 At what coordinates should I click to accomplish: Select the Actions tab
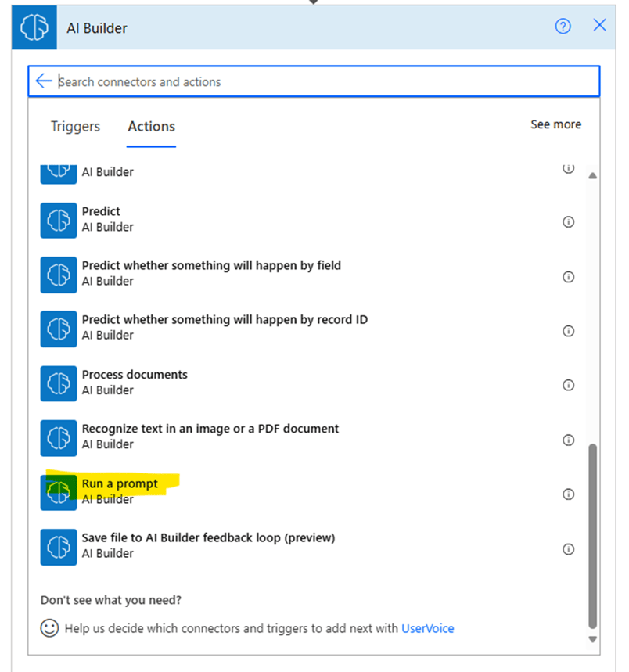click(151, 127)
